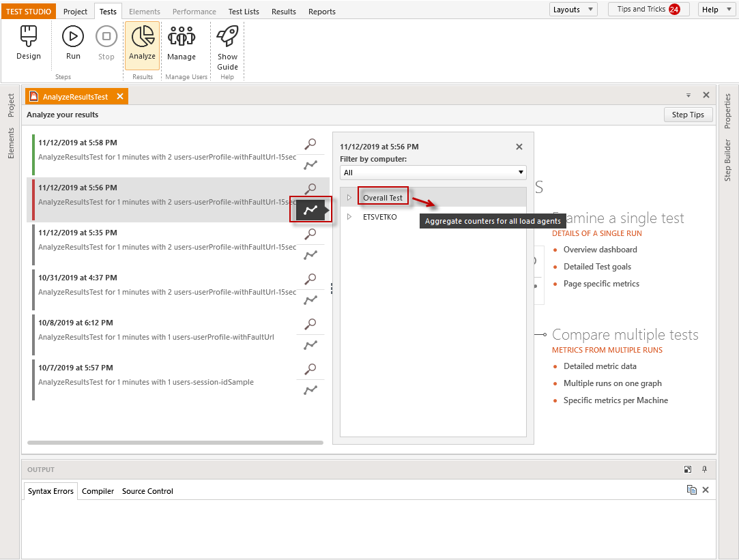739x560 pixels.
Task: Select the AnalyzeResultsTest document tab
Action: click(76, 97)
